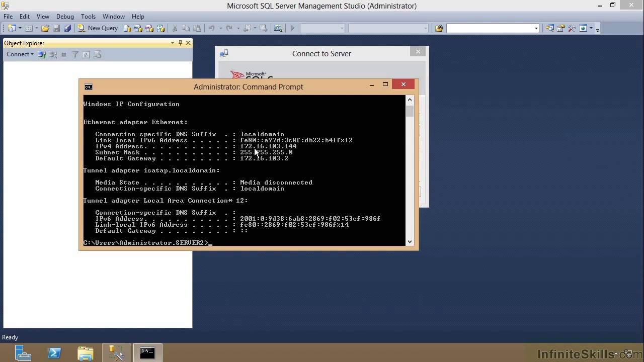Image resolution: width=644 pixels, height=362 pixels.
Task: Open the Edit menu
Action: (24, 17)
